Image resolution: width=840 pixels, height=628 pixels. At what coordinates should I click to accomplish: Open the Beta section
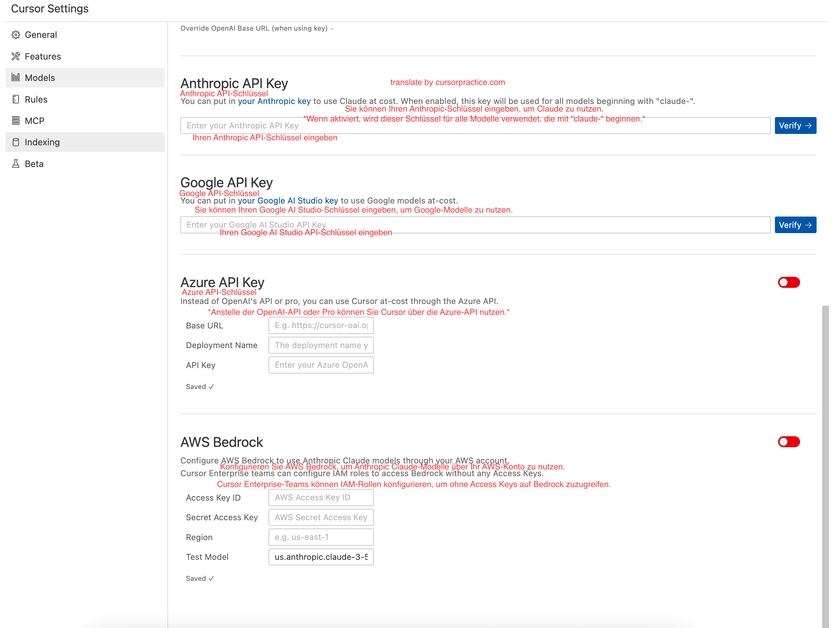point(85,164)
